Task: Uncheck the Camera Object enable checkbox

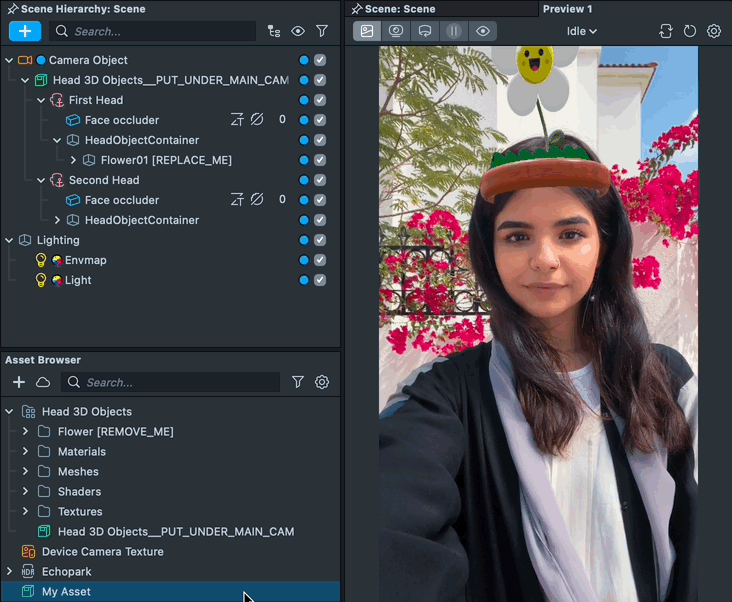Action: 320,60
